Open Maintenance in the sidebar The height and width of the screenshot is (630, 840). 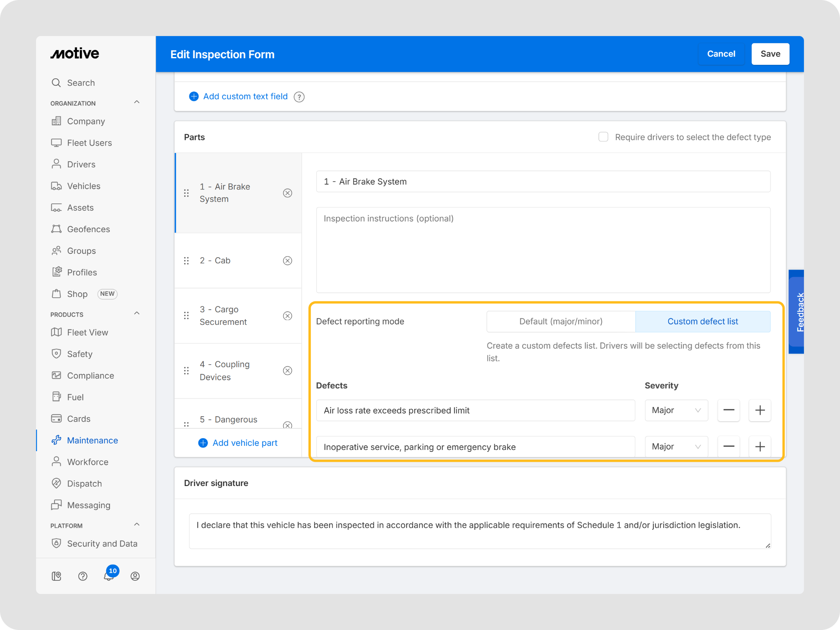point(92,440)
